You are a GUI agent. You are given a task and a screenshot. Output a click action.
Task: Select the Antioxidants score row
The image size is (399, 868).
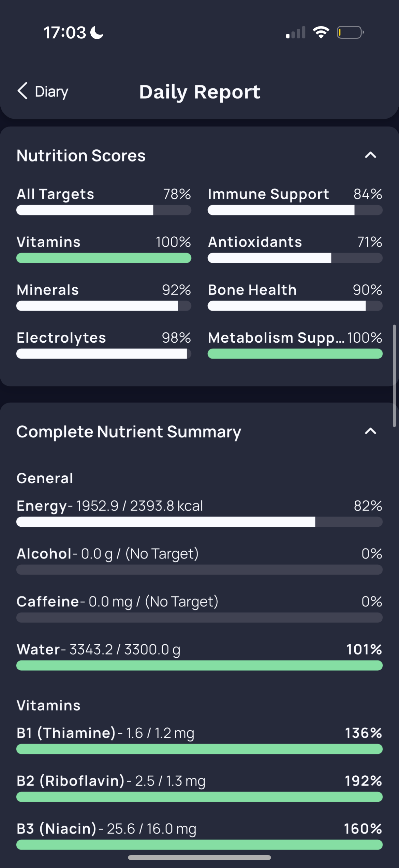click(295, 249)
